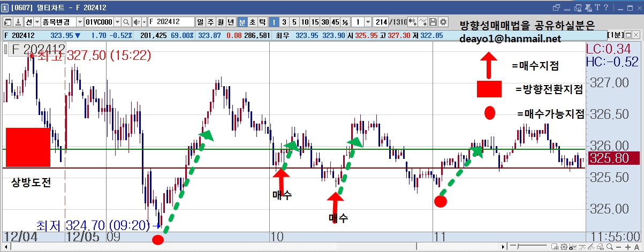Click the play arrow on bottom scrollbar
The image size is (644, 252).
pos(503,247)
